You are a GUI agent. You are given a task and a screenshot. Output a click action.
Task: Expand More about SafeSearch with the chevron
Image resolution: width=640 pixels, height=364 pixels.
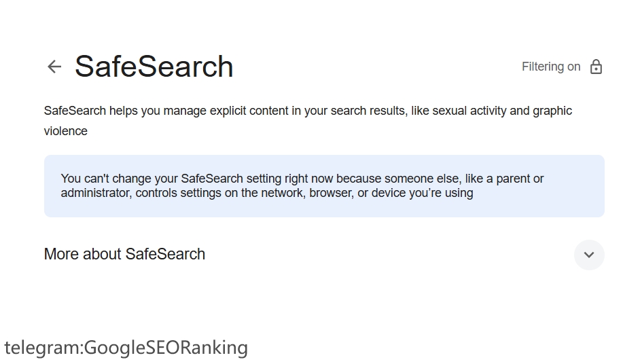pyautogui.click(x=588, y=255)
